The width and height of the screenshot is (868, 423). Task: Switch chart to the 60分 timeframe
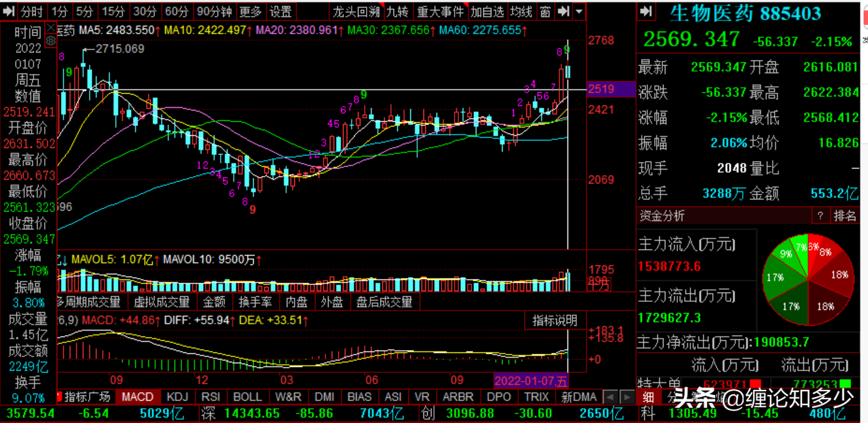(176, 11)
